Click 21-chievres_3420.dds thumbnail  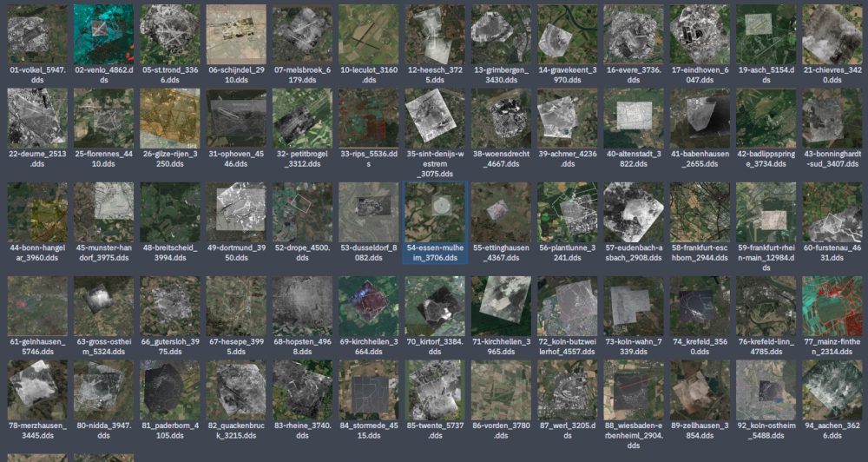(x=832, y=35)
